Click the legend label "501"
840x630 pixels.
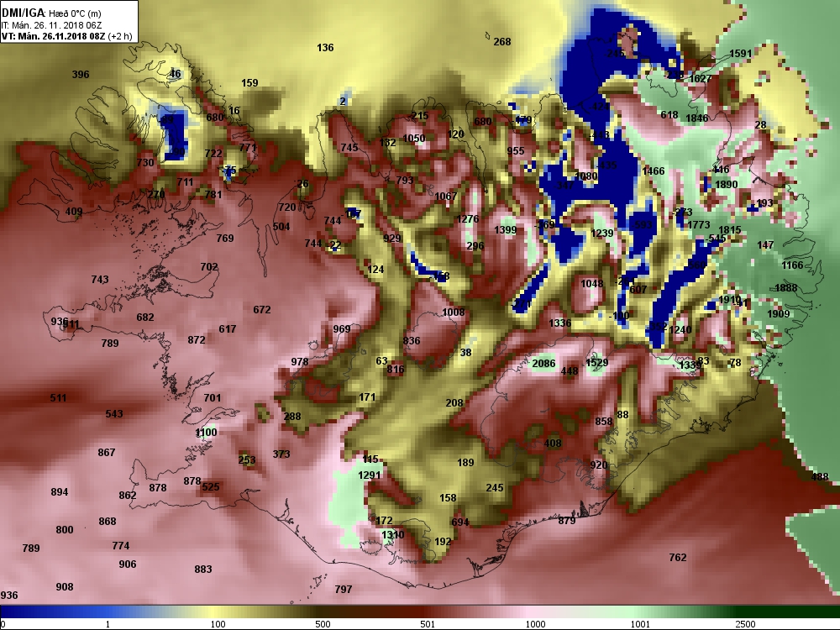tap(428, 624)
